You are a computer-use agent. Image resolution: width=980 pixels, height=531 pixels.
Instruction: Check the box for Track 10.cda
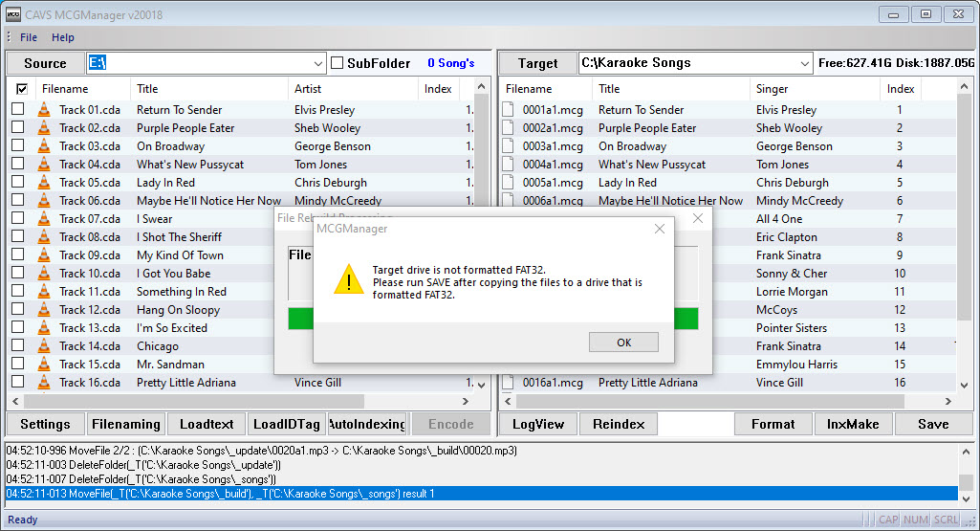pyautogui.click(x=17, y=272)
